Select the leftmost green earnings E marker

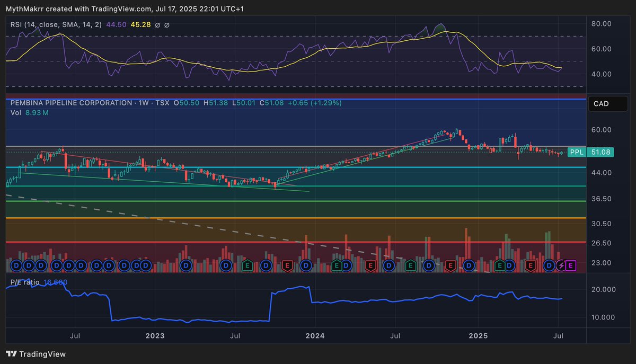pos(246,264)
